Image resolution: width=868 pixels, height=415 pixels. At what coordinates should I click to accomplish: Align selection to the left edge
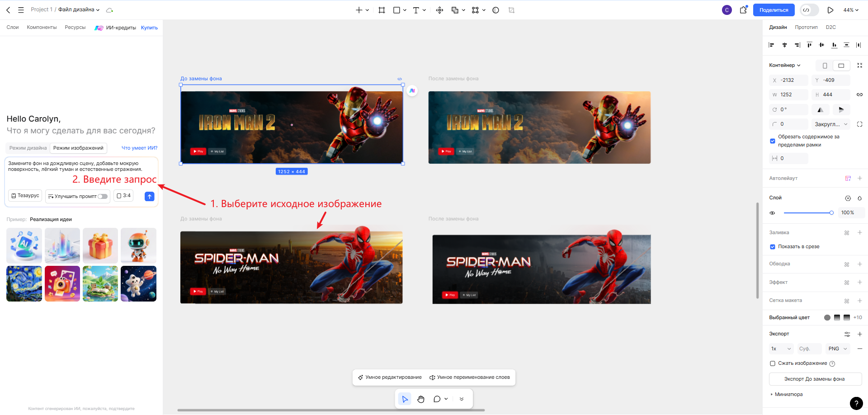(772, 45)
